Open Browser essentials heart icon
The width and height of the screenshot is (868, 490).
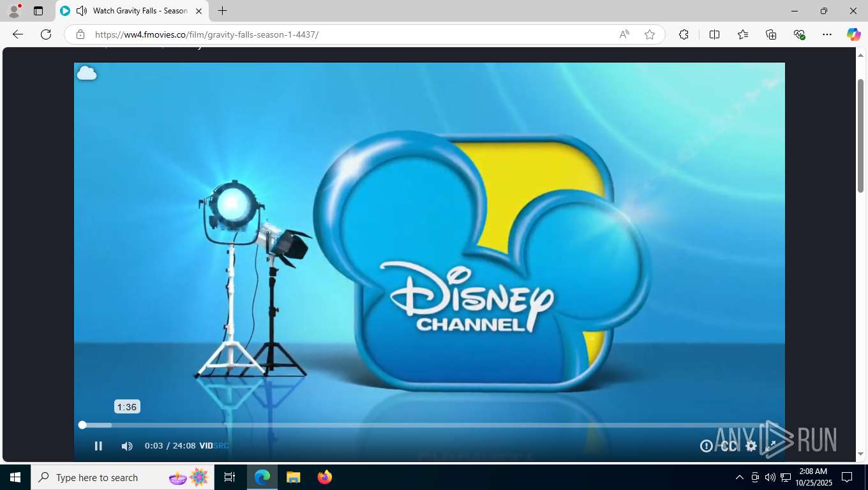[x=799, y=34]
